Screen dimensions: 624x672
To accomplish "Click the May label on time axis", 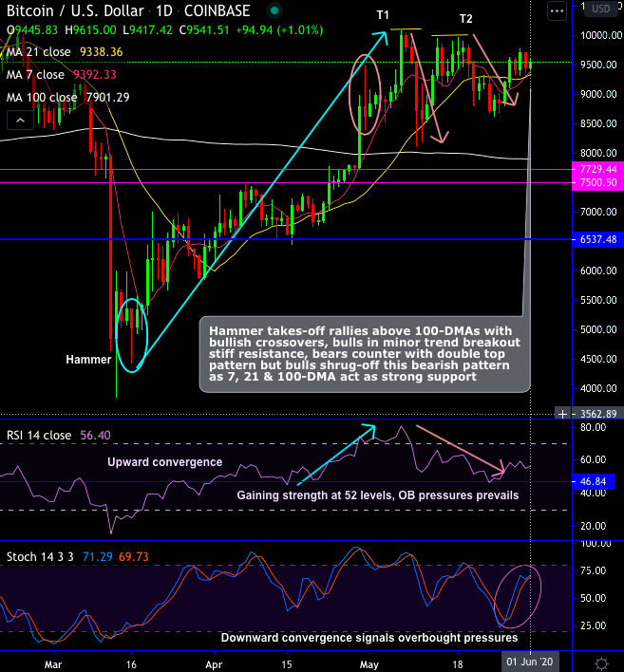I will [369, 664].
